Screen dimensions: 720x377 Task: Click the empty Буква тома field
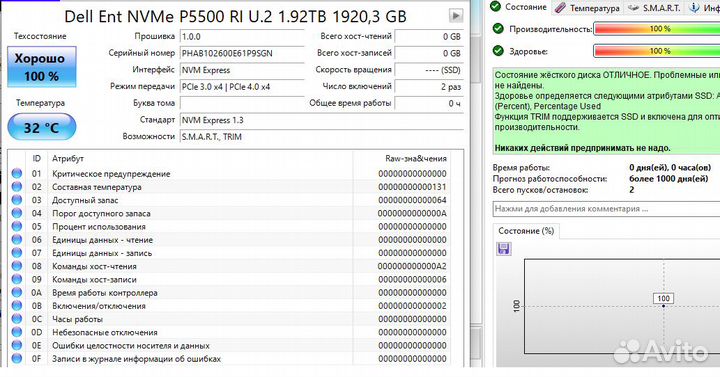[242, 103]
